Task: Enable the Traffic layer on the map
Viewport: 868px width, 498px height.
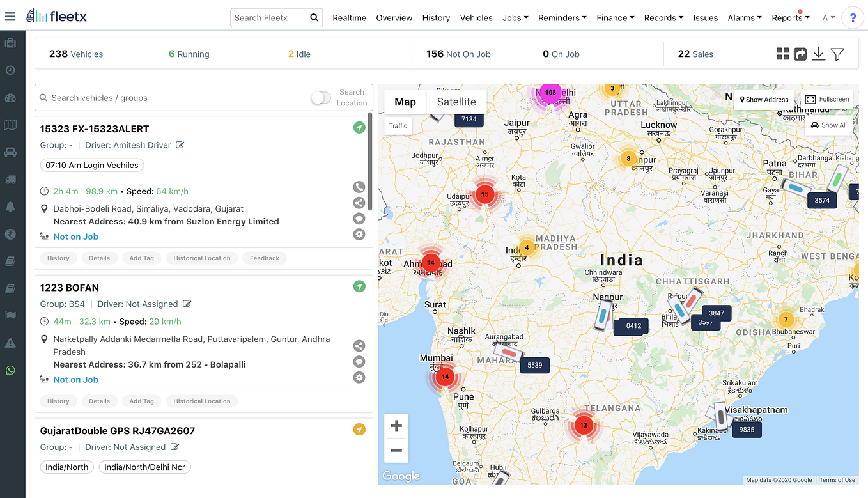Action: click(x=398, y=125)
